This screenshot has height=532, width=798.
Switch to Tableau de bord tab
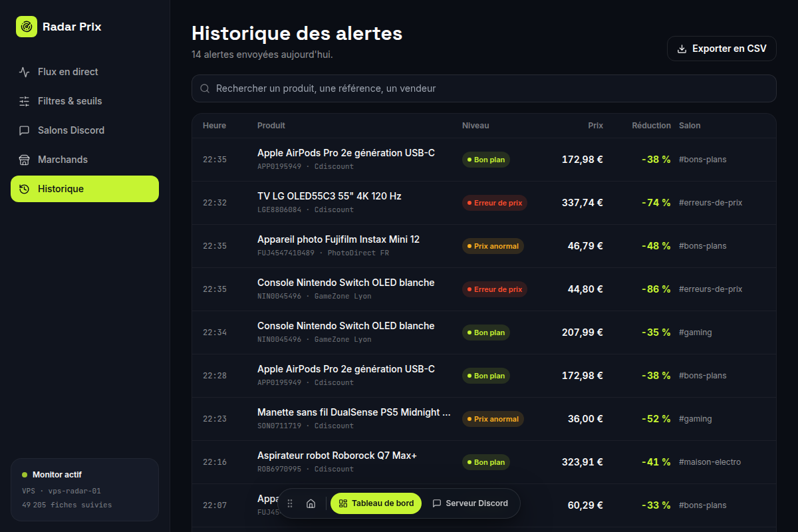click(376, 503)
